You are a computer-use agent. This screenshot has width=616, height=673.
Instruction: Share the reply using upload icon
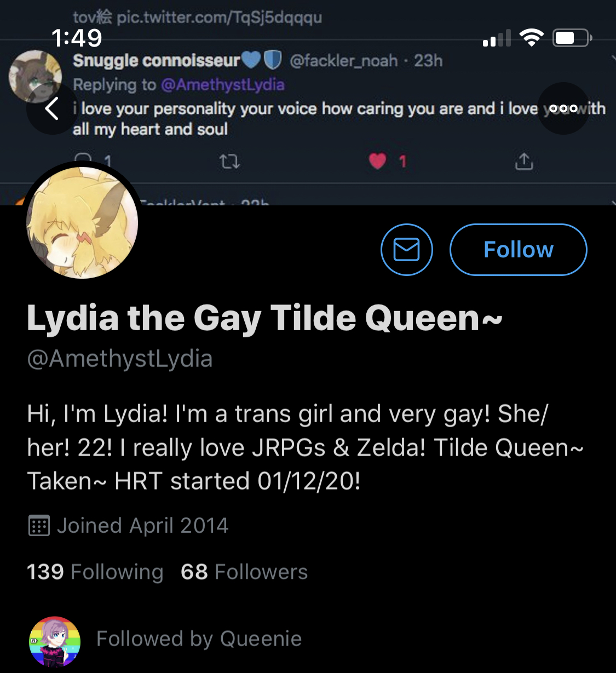524,162
